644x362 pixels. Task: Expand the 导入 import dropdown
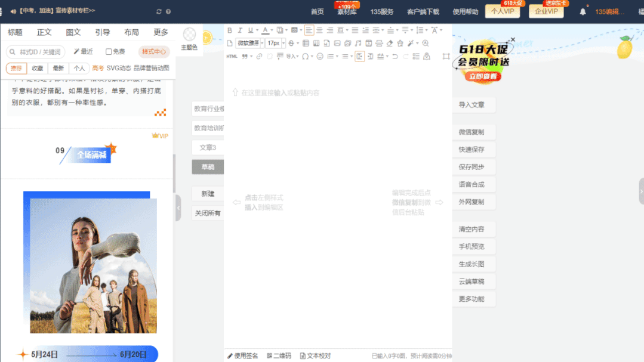292,57
